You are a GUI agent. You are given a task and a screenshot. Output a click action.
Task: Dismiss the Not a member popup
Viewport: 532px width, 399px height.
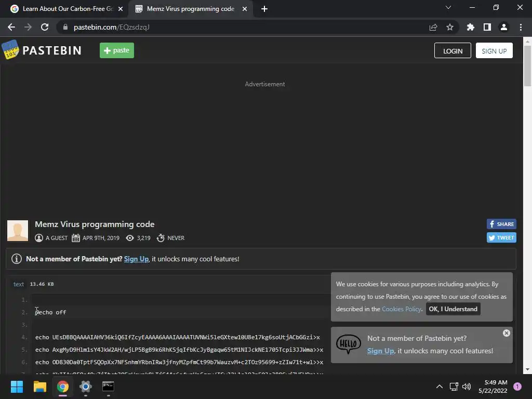[506, 333]
